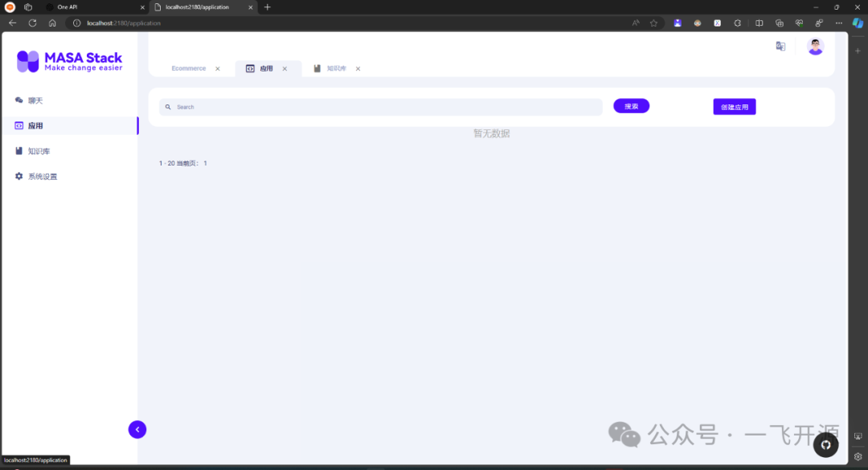Image resolution: width=868 pixels, height=470 pixels.
Task: Click the purple 搜索 search button
Action: [631, 106]
